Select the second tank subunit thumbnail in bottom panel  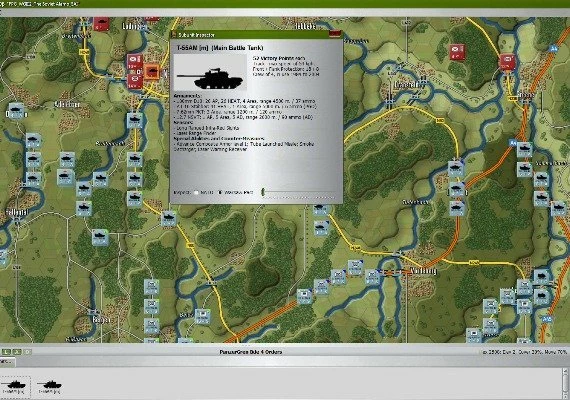point(49,386)
